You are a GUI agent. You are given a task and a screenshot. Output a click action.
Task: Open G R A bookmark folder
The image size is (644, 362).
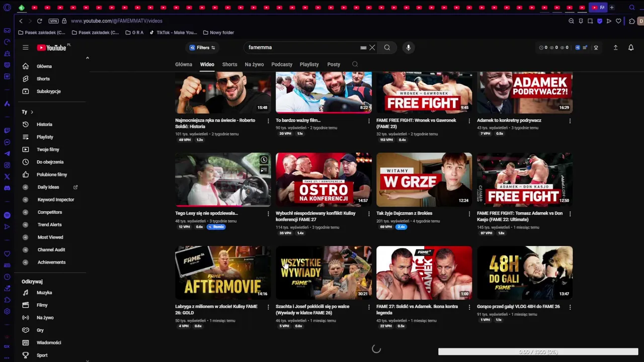(x=134, y=32)
